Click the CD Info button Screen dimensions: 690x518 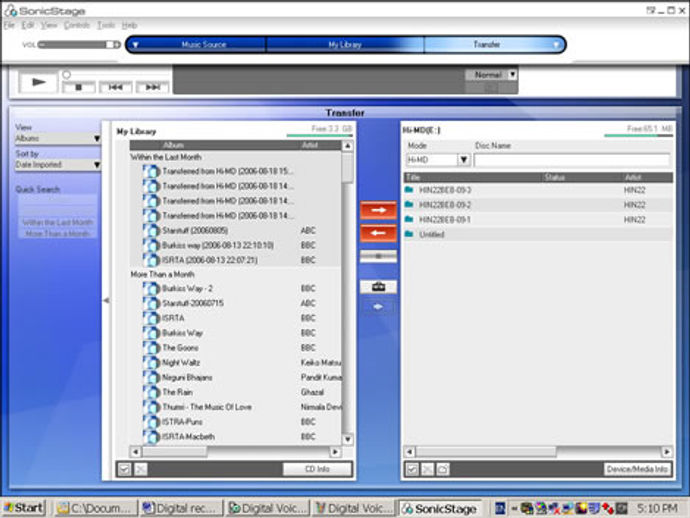click(x=317, y=469)
